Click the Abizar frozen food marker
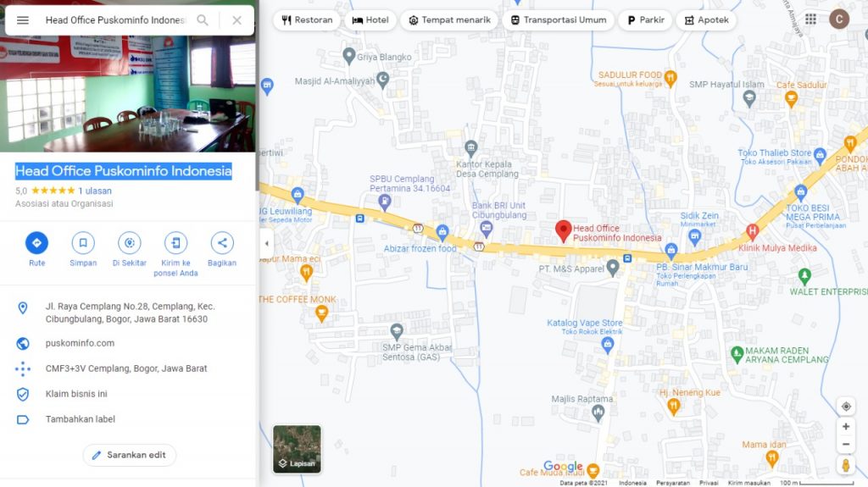This screenshot has height=487, width=868. point(442,232)
